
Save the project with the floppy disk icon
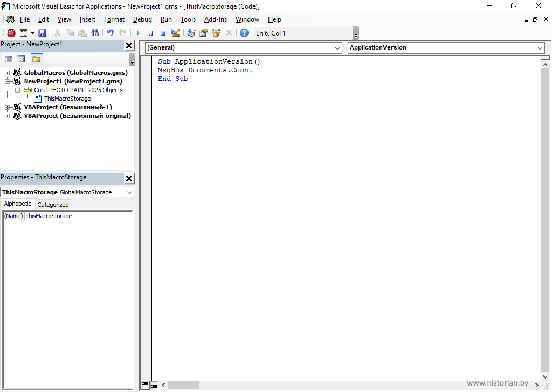[42, 33]
